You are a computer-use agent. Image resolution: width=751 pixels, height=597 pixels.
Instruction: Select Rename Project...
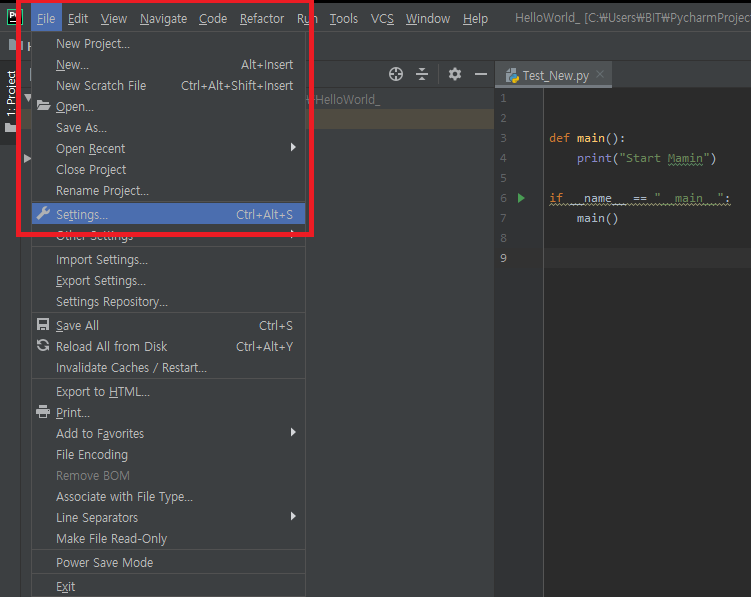pyautogui.click(x=168, y=191)
